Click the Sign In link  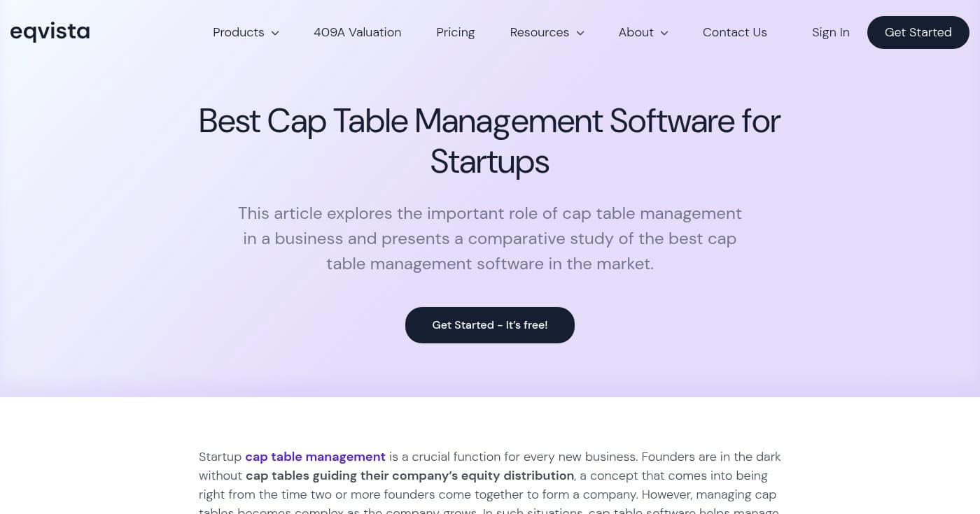click(830, 32)
